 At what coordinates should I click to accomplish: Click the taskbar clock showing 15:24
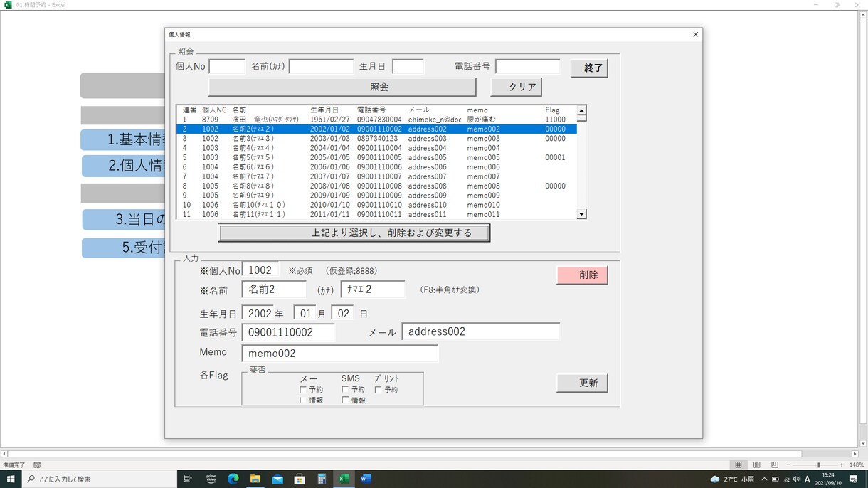pyautogui.click(x=827, y=479)
